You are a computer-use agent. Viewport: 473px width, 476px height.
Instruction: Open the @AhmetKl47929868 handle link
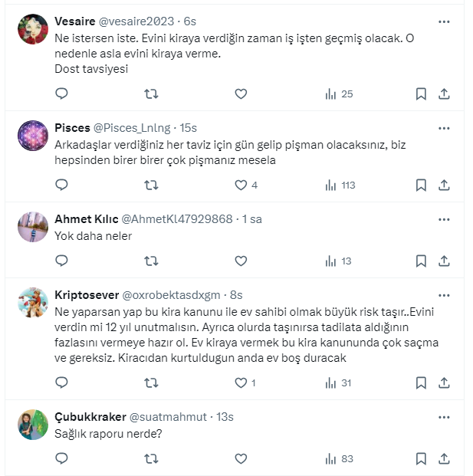point(177,219)
